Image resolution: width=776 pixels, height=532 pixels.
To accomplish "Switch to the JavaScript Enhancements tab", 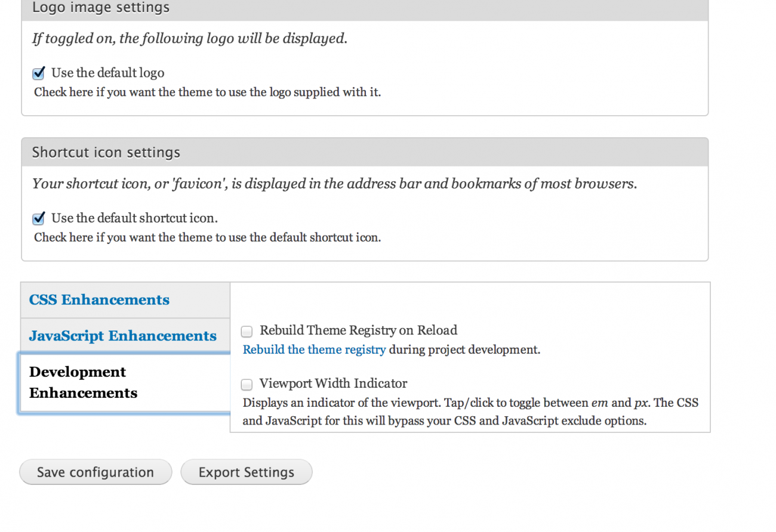I will click(122, 336).
